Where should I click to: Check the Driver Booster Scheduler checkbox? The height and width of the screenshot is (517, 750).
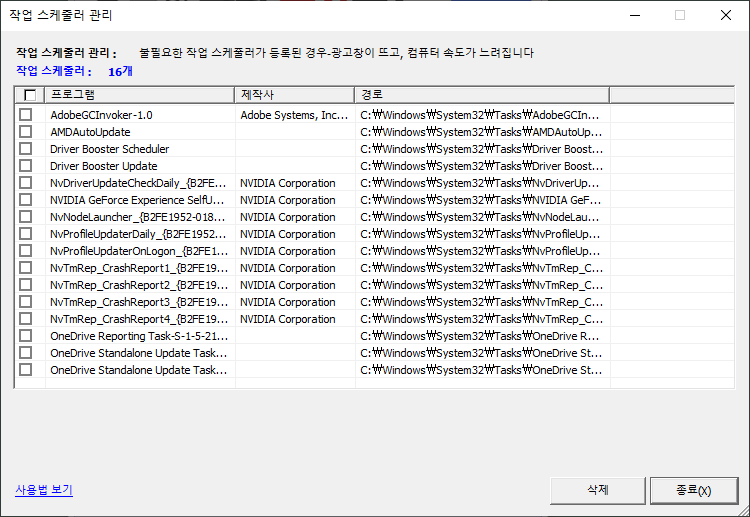click(26, 149)
